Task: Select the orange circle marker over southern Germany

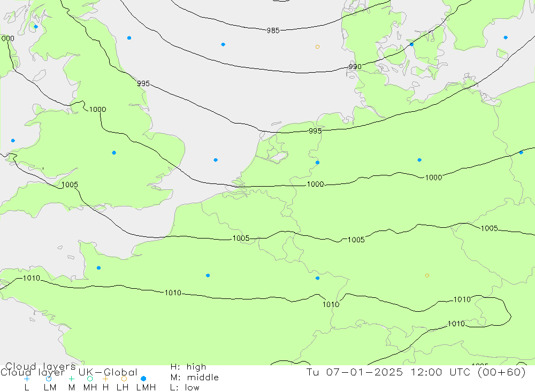Action: click(427, 275)
